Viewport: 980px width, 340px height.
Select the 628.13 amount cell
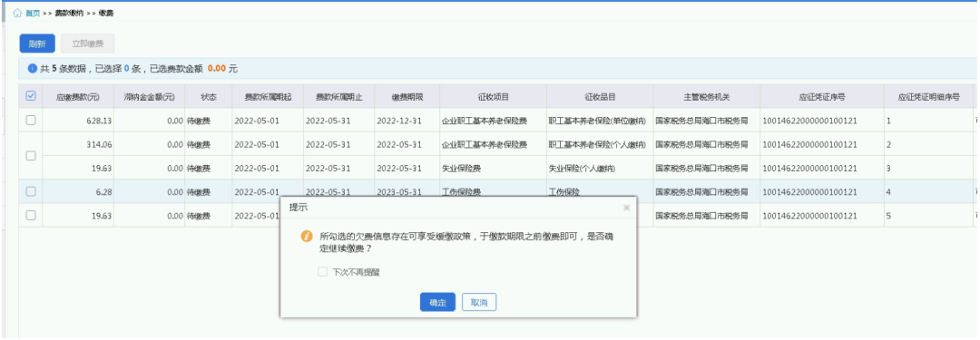pyautogui.click(x=78, y=121)
